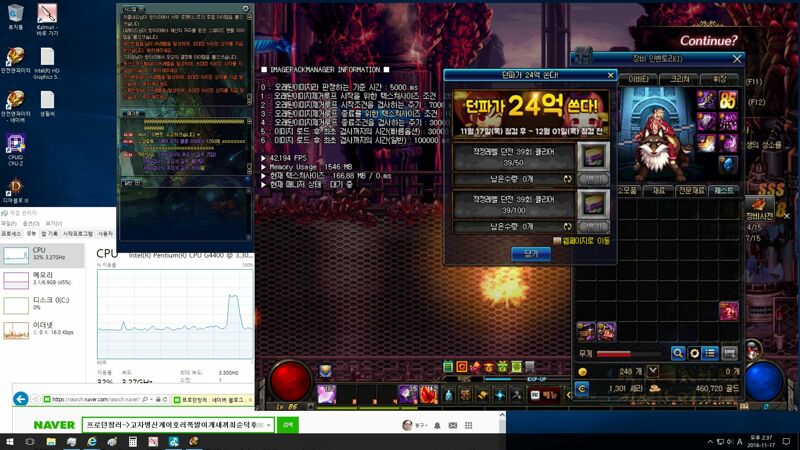This screenshot has width=800, height=450.
Task: Select 이더넷 in Task Manager sidebar
Action: click(x=42, y=329)
